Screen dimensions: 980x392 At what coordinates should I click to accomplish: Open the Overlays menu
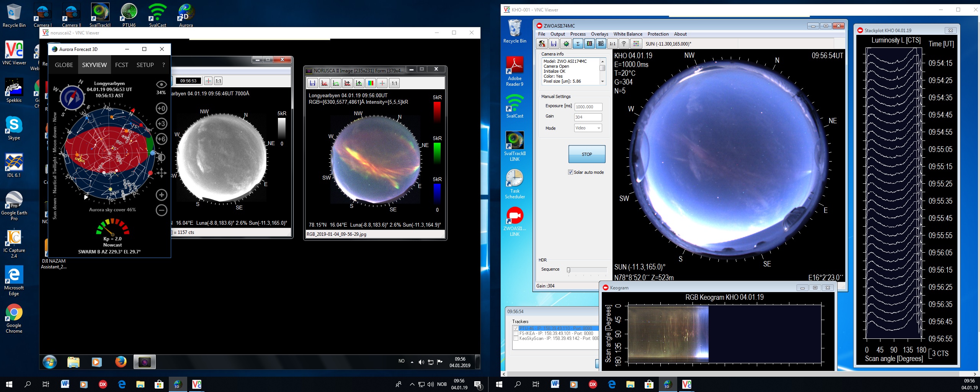[599, 34]
